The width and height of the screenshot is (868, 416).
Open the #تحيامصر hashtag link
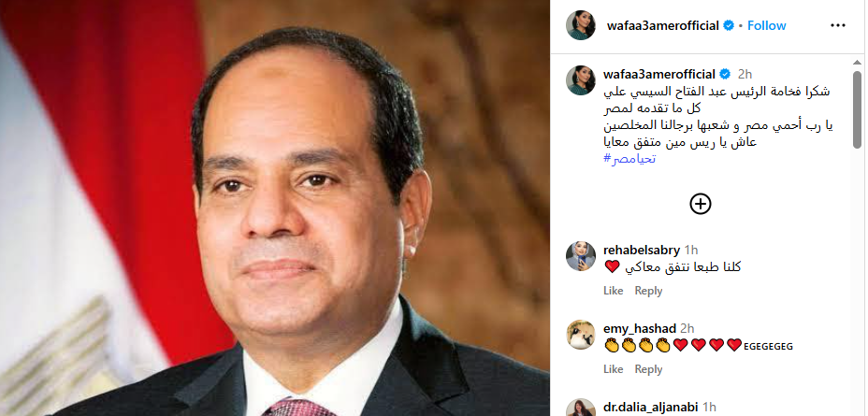[x=630, y=159]
